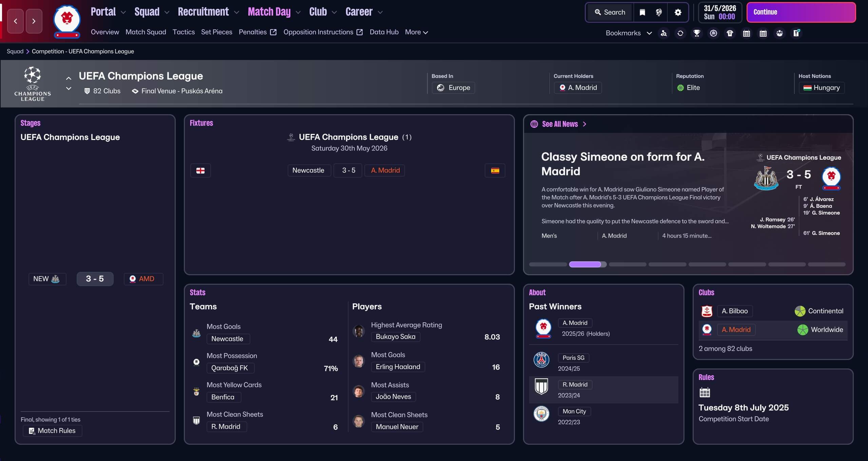Click the player search shortcut icon
Screen dimensions: 868x461
click(x=664, y=33)
